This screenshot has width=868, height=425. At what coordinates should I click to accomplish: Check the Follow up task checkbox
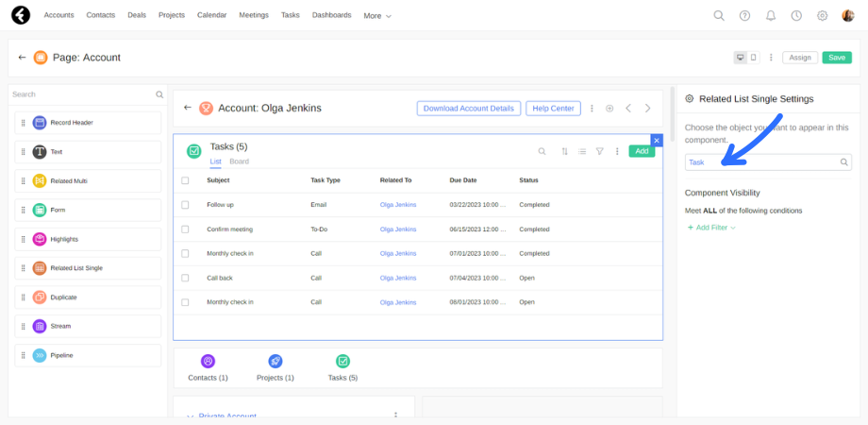(x=185, y=205)
